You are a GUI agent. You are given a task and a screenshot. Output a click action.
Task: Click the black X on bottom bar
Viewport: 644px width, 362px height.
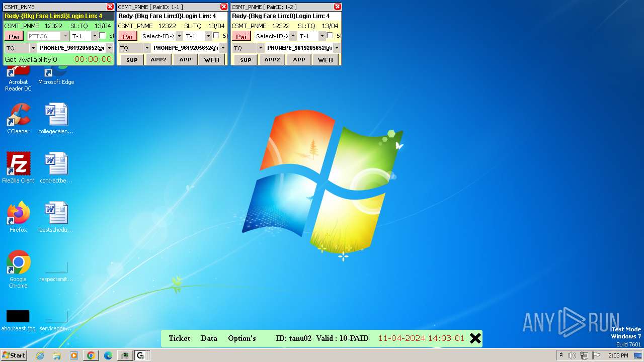(x=475, y=338)
